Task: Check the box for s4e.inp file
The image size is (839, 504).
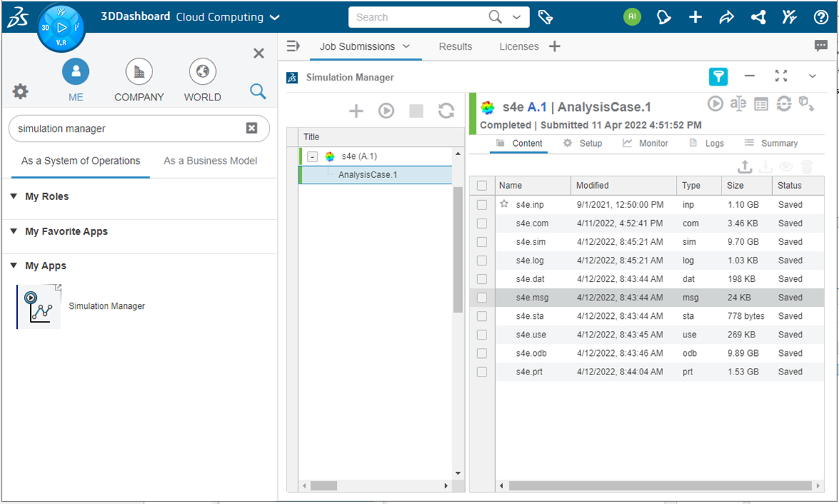Action: [482, 205]
